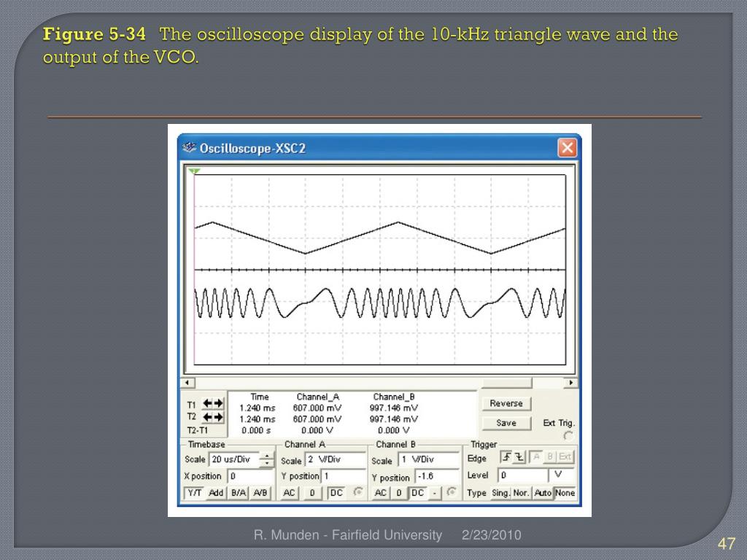The width and height of the screenshot is (747, 560).
Task: Move cursor T2 left with its left arrow
Action: pos(207,417)
